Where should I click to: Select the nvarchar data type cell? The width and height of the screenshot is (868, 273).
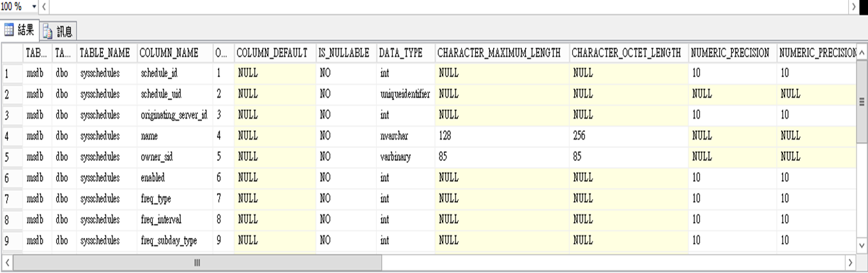click(x=395, y=136)
